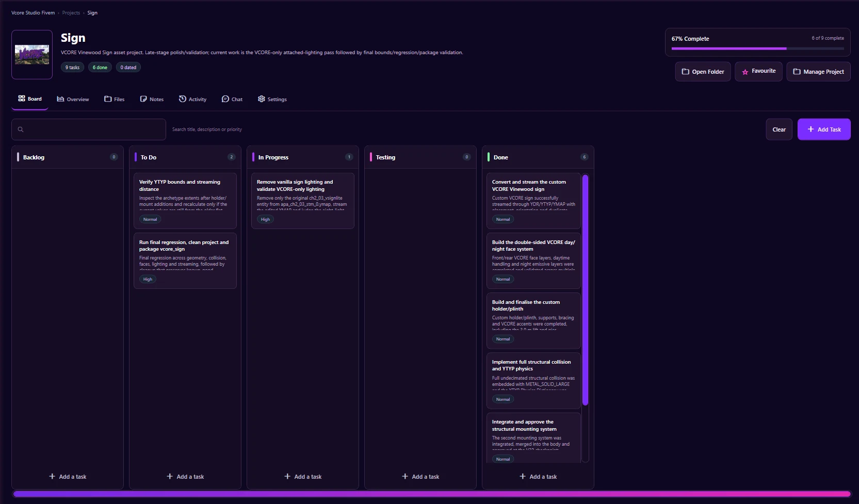Open 'Verify YTYP bounds and streaming distance' card
Viewport: 859px width, 504px height.
point(185,201)
